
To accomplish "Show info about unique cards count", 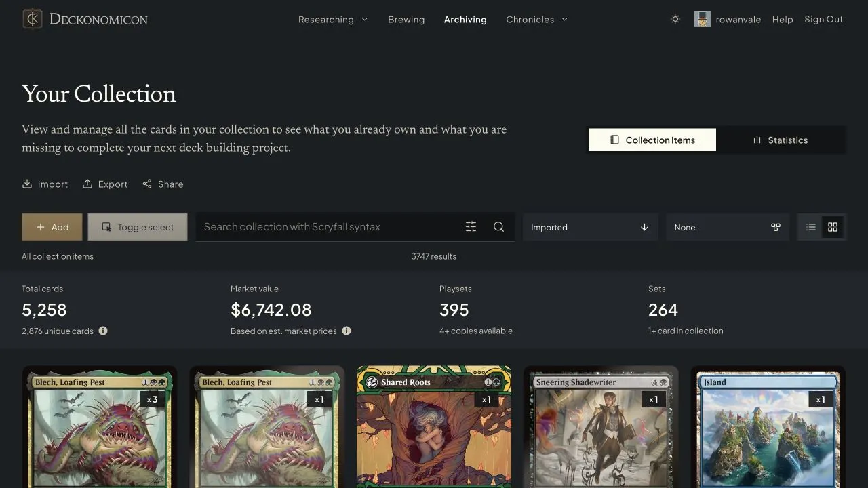I will 103,331.
